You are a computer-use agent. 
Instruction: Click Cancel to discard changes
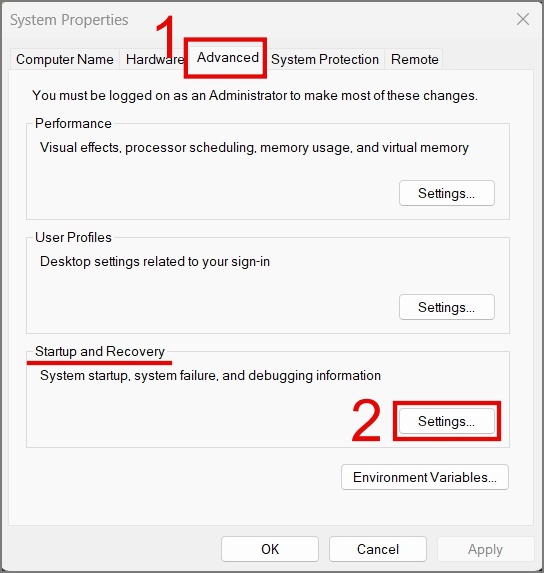(377, 549)
